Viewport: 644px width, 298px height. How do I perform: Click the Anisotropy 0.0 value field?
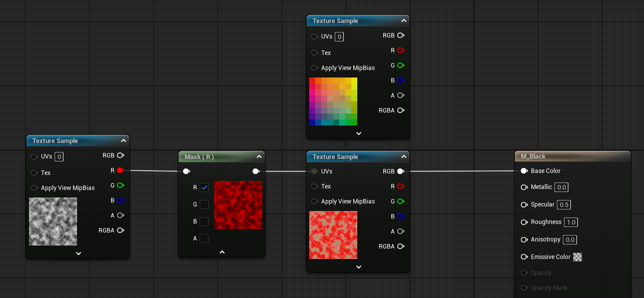tap(570, 239)
